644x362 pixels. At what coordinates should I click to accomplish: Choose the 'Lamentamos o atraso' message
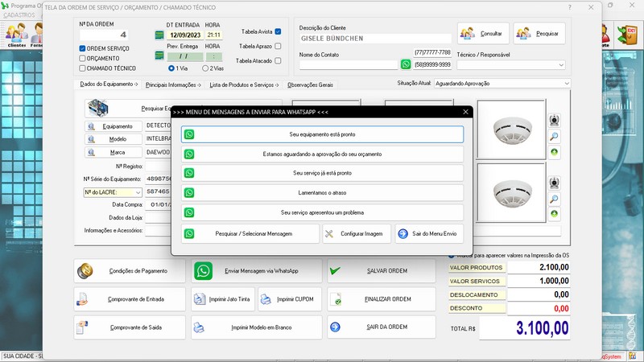(x=322, y=193)
